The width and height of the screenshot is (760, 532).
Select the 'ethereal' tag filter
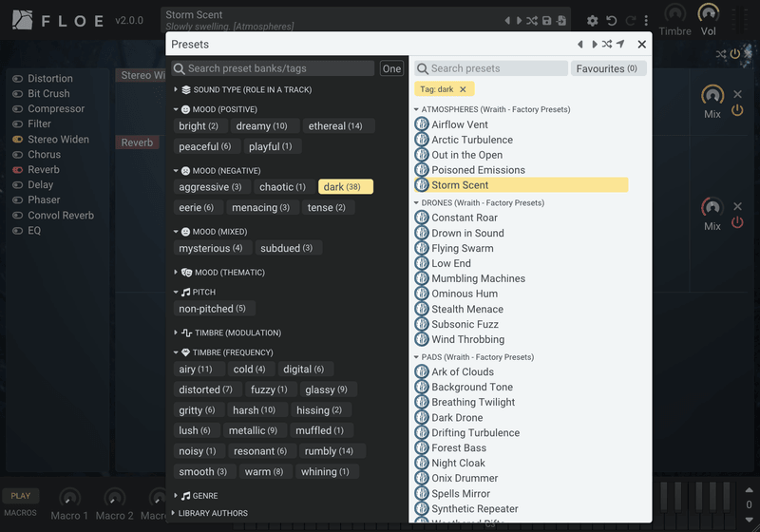pos(335,126)
